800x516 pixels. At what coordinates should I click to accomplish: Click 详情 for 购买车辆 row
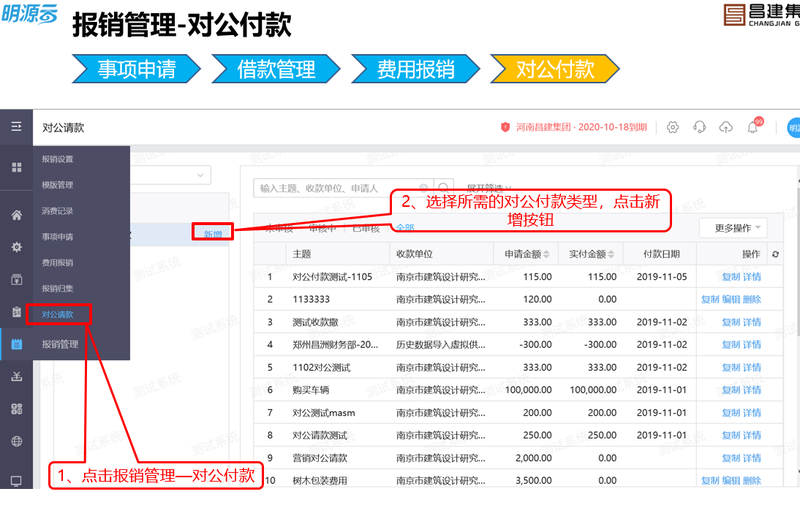tap(752, 390)
